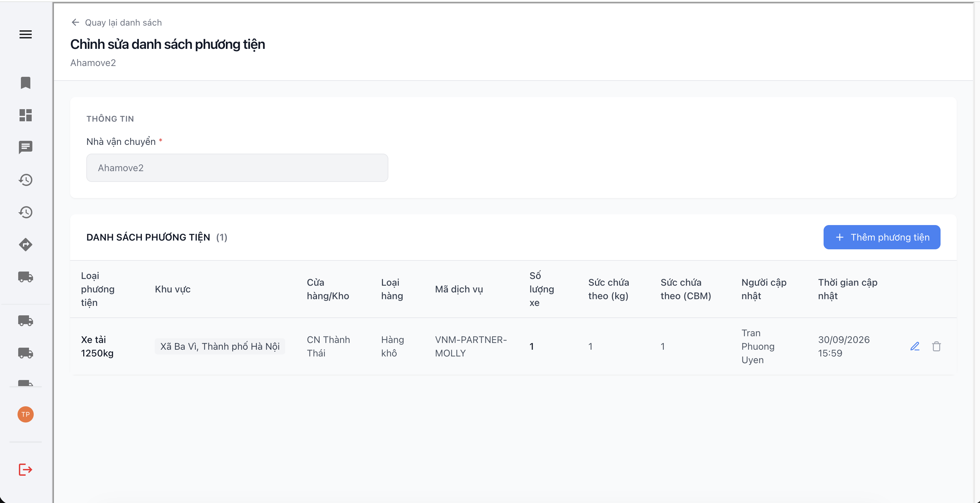Click the Nhà vận chuyển field showing Ahamove2
The image size is (980, 503).
[x=237, y=168]
